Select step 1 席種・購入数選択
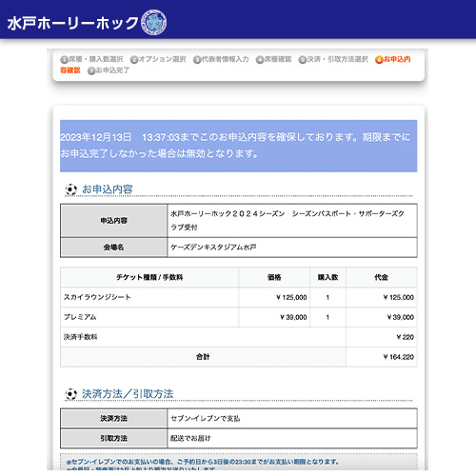This screenshot has width=476, height=476. pos(91,59)
